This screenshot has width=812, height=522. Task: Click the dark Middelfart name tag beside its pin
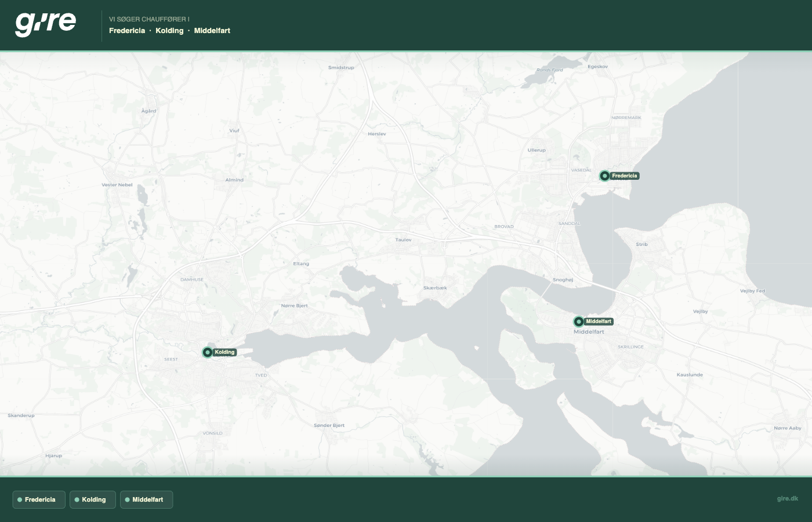pyautogui.click(x=599, y=321)
